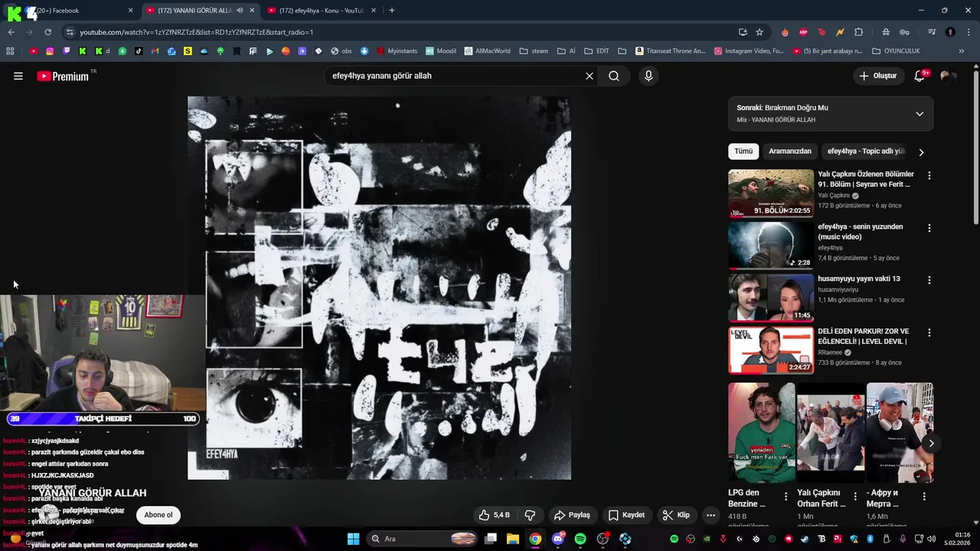Click the Windows taskbar Ara search box

423,539
